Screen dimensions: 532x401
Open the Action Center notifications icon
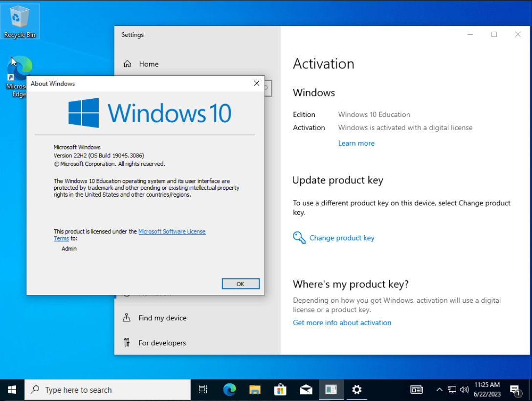tap(515, 390)
